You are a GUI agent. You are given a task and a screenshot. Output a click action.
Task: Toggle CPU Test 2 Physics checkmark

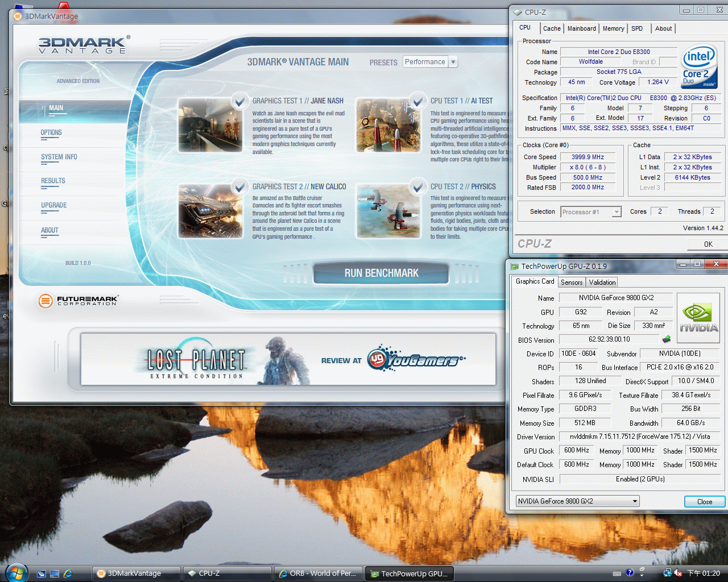[x=418, y=186]
